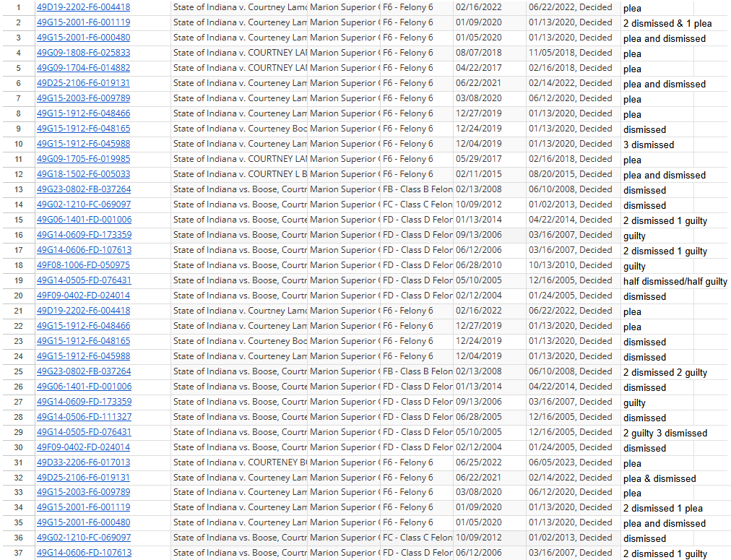The image size is (731, 560).
Task: Open case 49G14-0506-FD-111327 in row 28
Action: [83, 417]
